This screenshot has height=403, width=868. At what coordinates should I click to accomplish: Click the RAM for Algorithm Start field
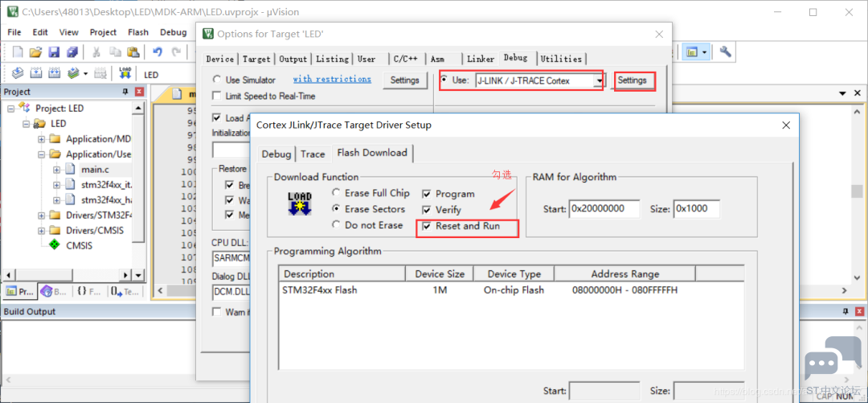604,209
